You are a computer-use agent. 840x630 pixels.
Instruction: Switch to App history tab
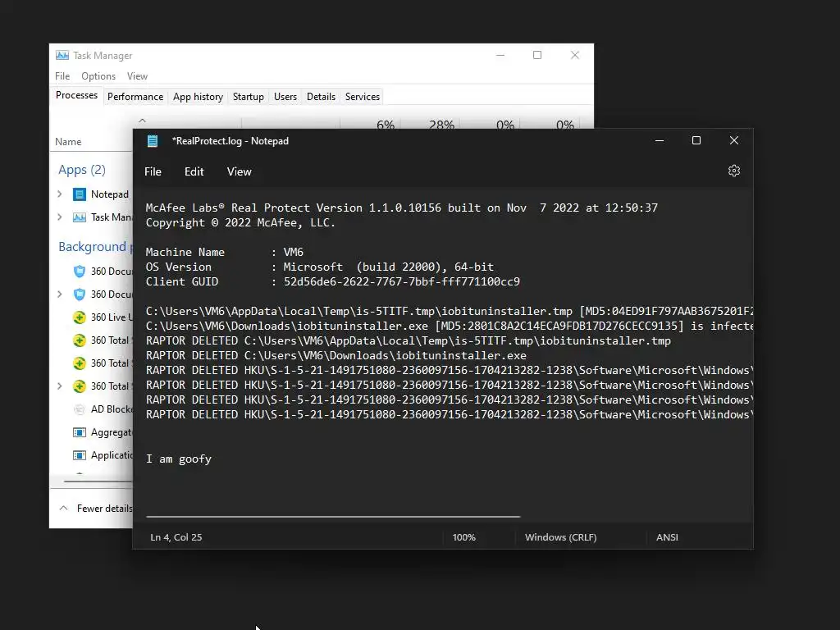pos(198,97)
